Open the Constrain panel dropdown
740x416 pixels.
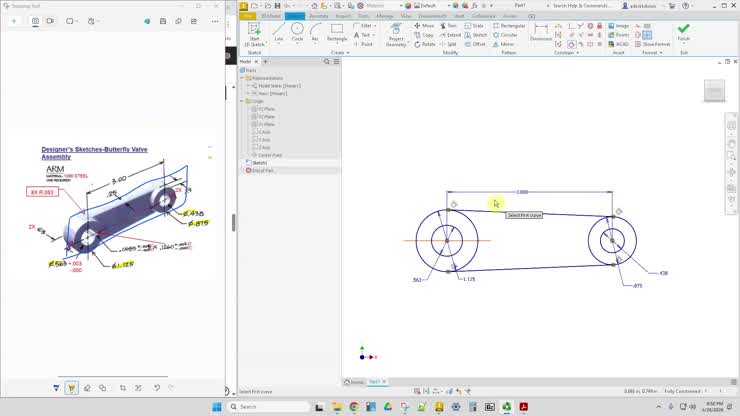pyautogui.click(x=566, y=52)
